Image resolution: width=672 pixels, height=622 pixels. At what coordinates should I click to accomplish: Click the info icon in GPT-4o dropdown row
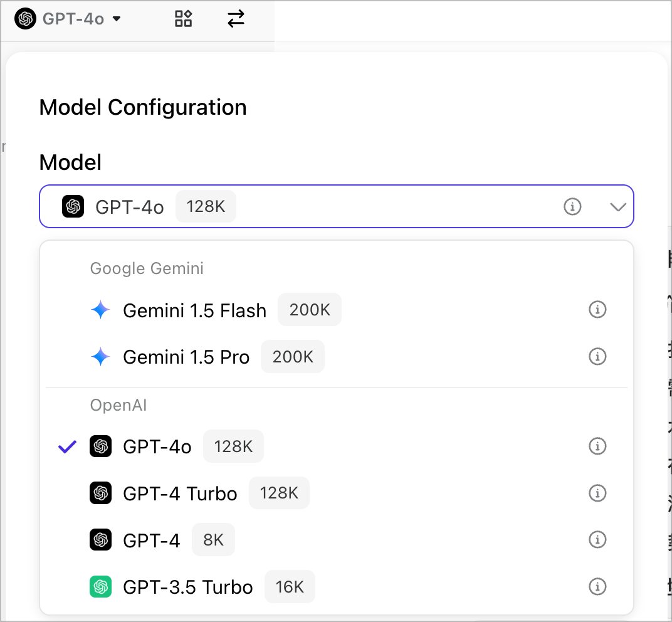click(x=597, y=446)
